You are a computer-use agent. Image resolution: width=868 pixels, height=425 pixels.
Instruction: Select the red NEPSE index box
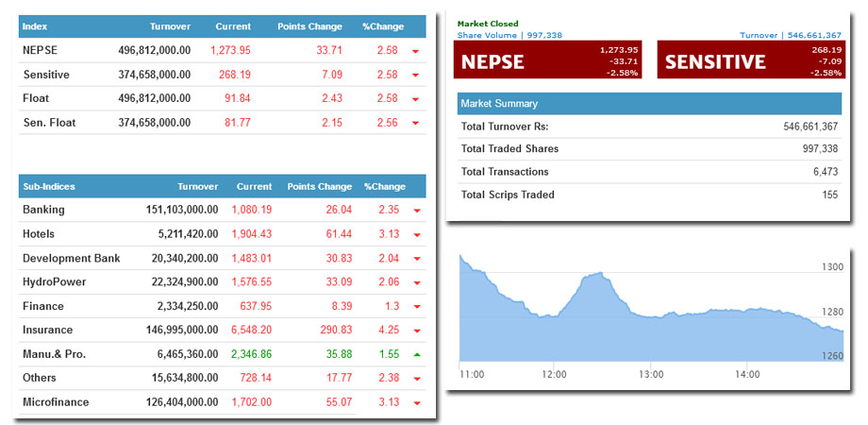549,60
